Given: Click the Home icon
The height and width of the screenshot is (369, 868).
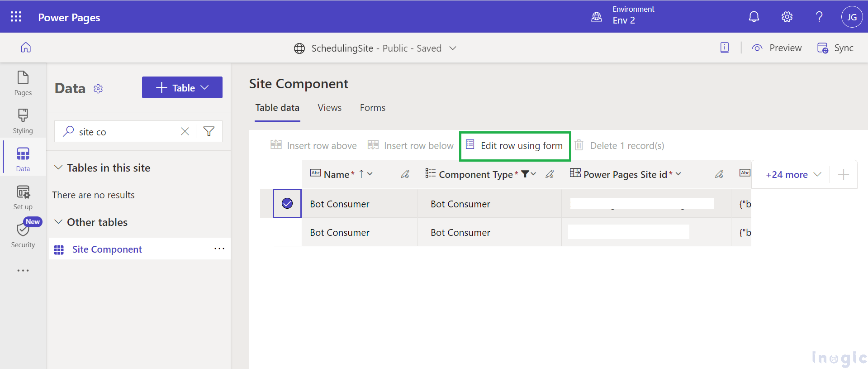Looking at the screenshot, I should coord(26,48).
